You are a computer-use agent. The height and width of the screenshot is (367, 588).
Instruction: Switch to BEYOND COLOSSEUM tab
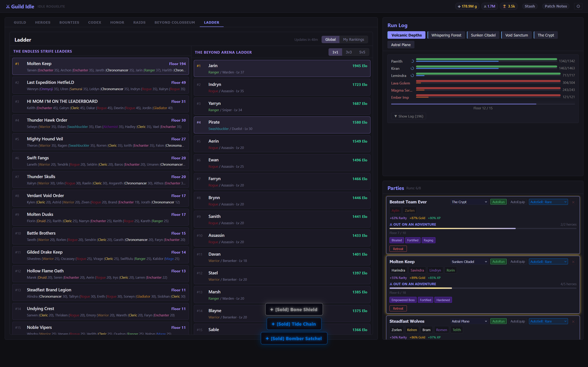click(x=175, y=22)
